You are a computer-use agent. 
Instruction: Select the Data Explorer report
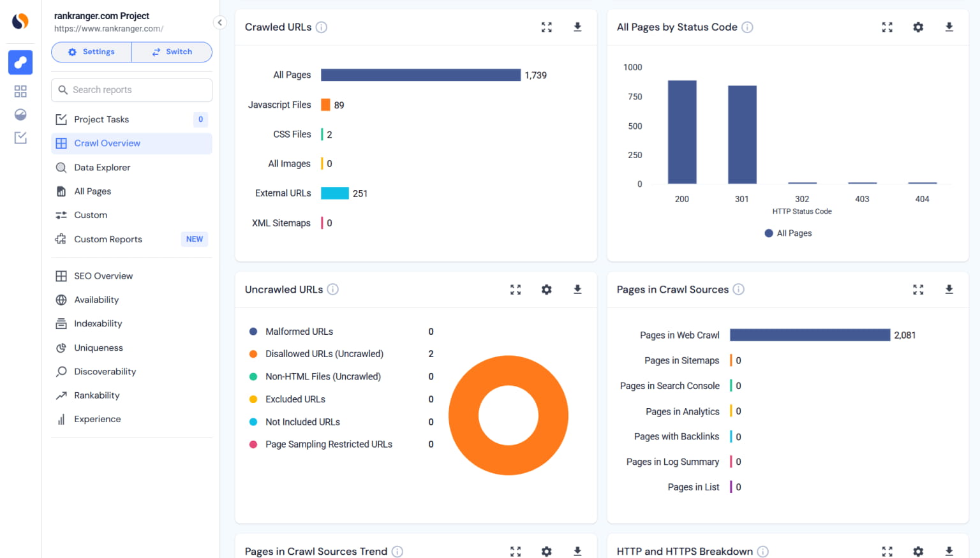pyautogui.click(x=101, y=167)
